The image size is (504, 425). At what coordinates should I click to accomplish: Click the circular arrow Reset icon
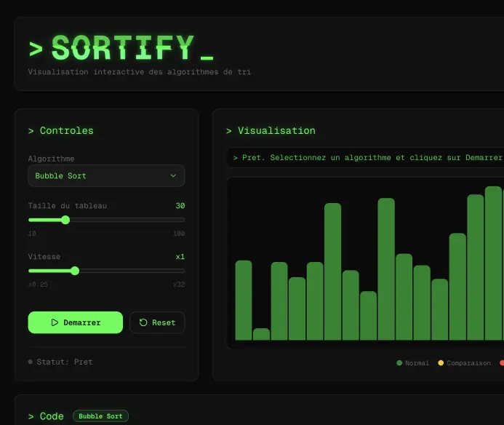pos(143,322)
